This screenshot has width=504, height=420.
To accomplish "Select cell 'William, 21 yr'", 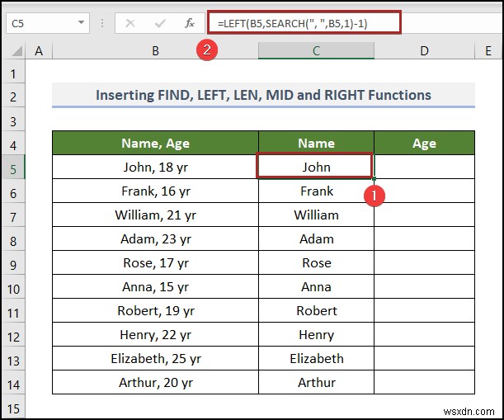I will click(x=155, y=215).
